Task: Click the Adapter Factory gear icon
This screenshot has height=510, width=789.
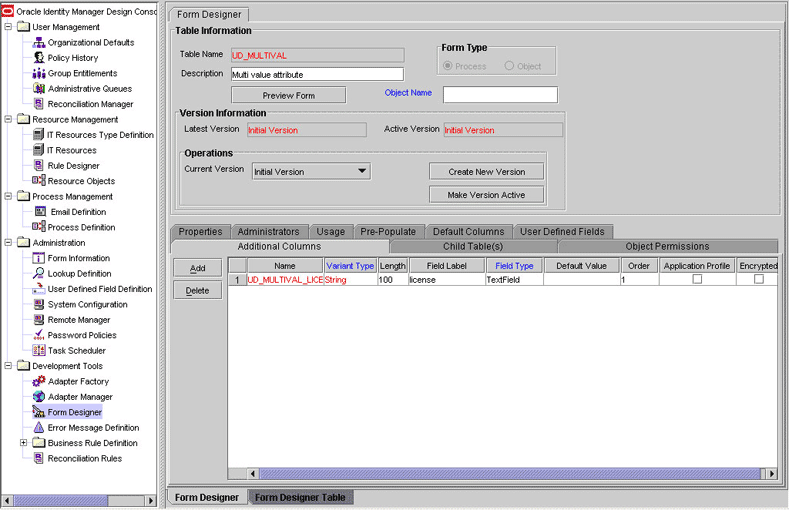Action: pos(39,381)
